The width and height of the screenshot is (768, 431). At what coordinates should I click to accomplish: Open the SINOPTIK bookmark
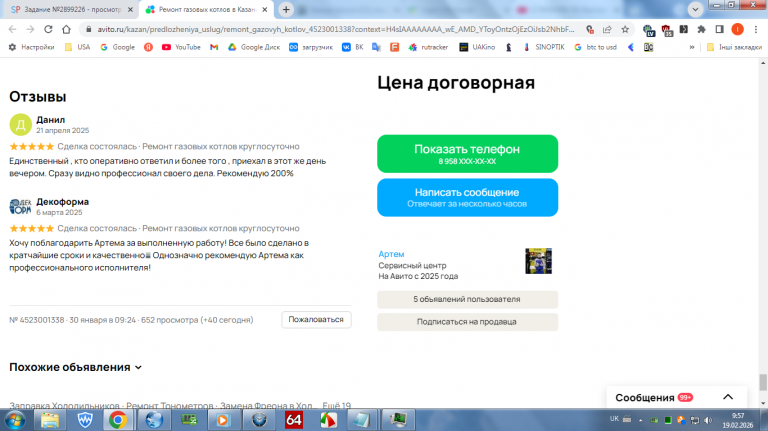[x=544, y=47]
